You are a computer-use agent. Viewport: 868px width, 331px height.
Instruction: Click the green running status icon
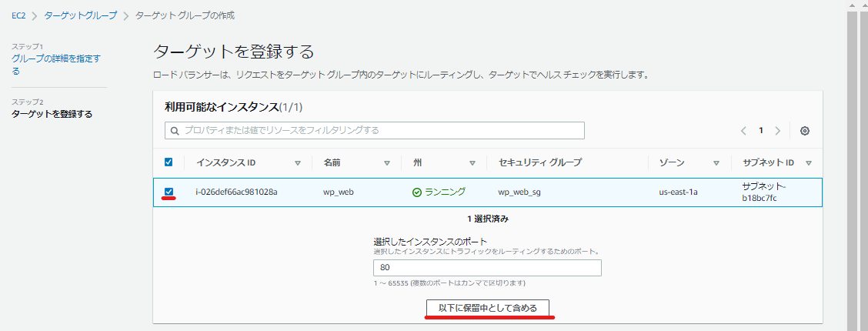click(x=417, y=192)
